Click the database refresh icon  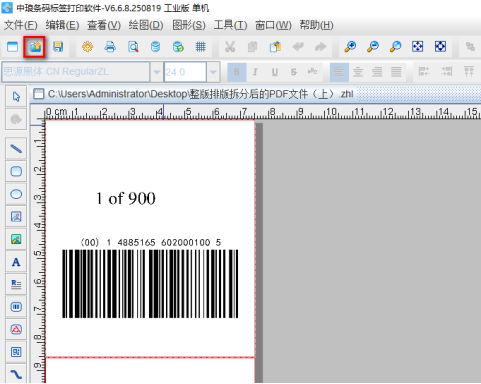tap(178, 47)
